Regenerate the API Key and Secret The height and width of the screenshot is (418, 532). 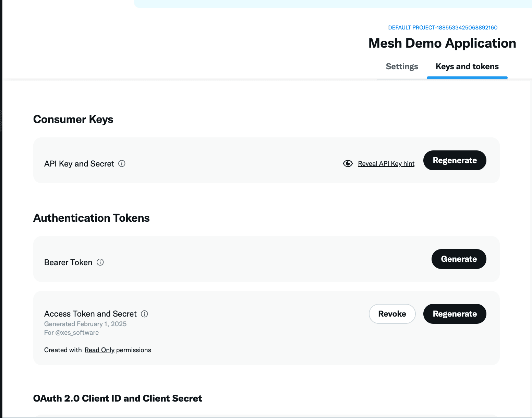coord(455,160)
